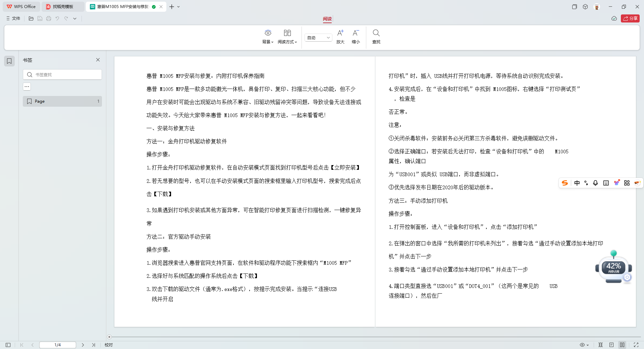This screenshot has height=349, width=644.
Task: Click the green sync status icon on tab
Action: (x=154, y=7)
